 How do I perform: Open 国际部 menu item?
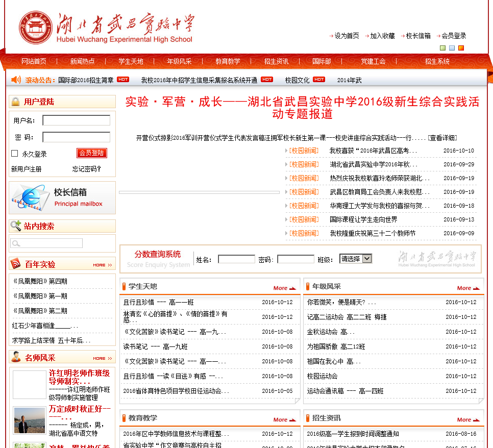point(322,61)
